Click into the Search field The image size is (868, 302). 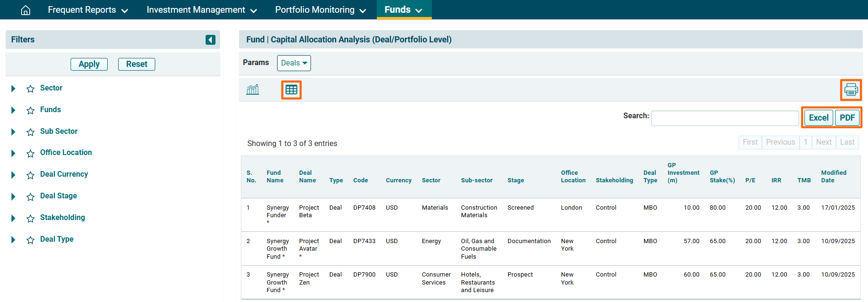tap(725, 118)
